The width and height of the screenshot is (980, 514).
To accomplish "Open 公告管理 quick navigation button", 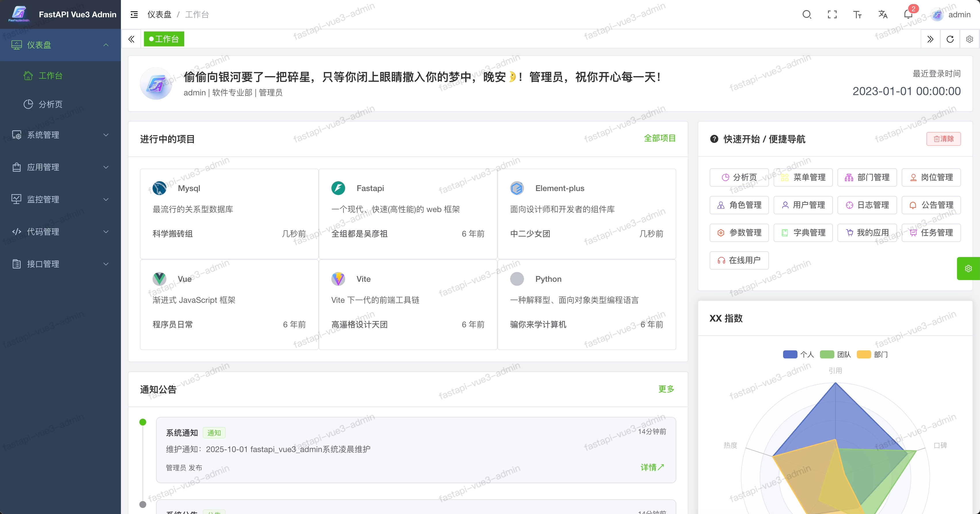I will 931,205.
